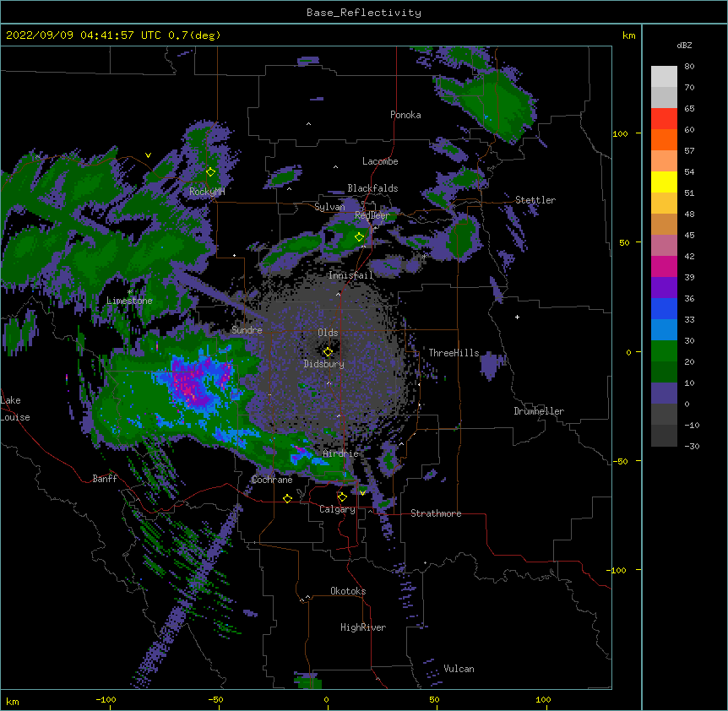Click the Sundre town label

click(x=247, y=330)
